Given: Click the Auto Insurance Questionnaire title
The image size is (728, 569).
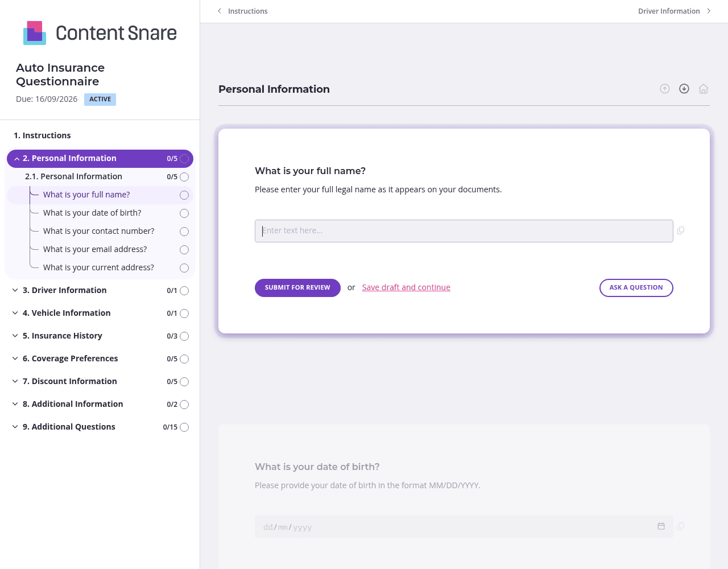Looking at the screenshot, I should (x=60, y=75).
